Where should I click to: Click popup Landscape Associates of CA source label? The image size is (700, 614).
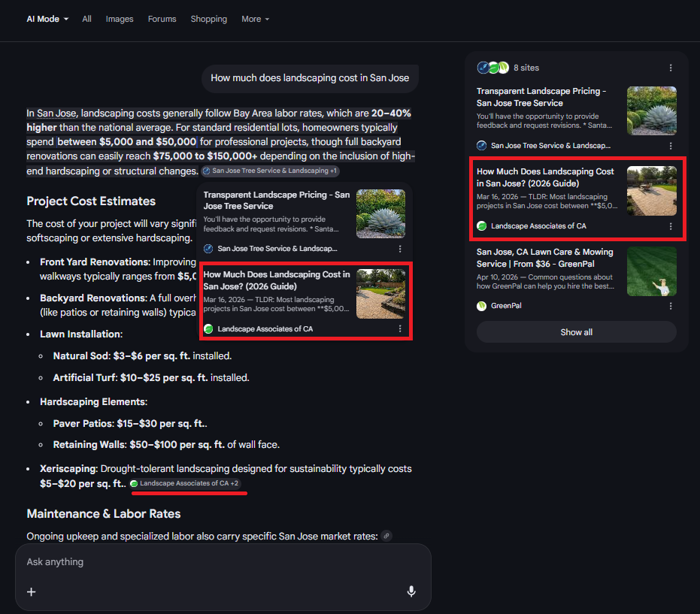pyautogui.click(x=265, y=329)
